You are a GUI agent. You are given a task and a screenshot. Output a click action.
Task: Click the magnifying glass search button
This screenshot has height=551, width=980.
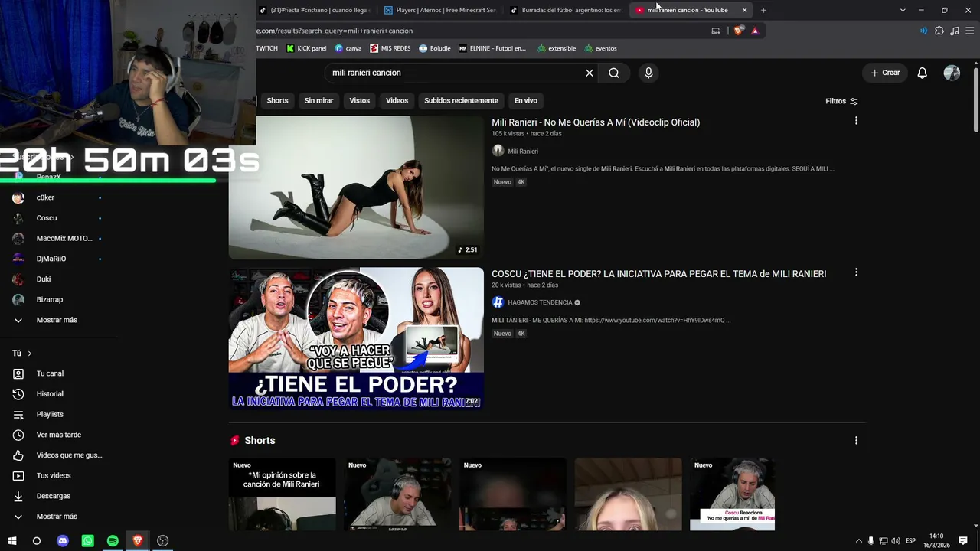coord(614,73)
